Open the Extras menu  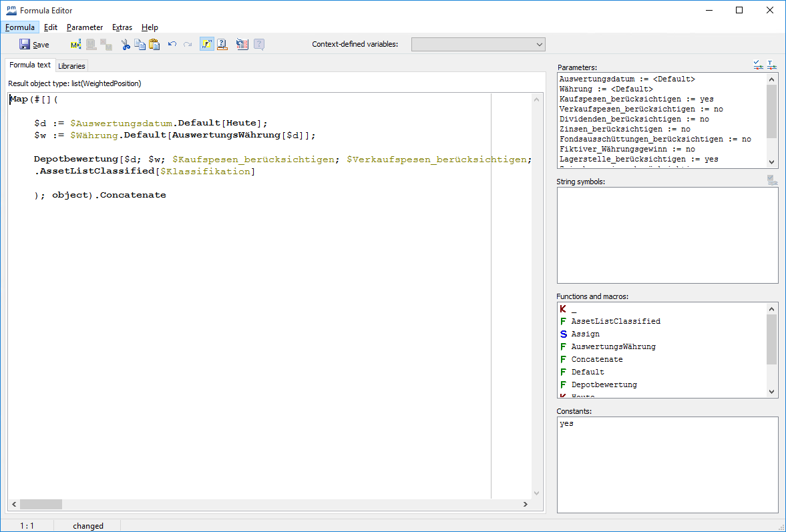tap(122, 27)
